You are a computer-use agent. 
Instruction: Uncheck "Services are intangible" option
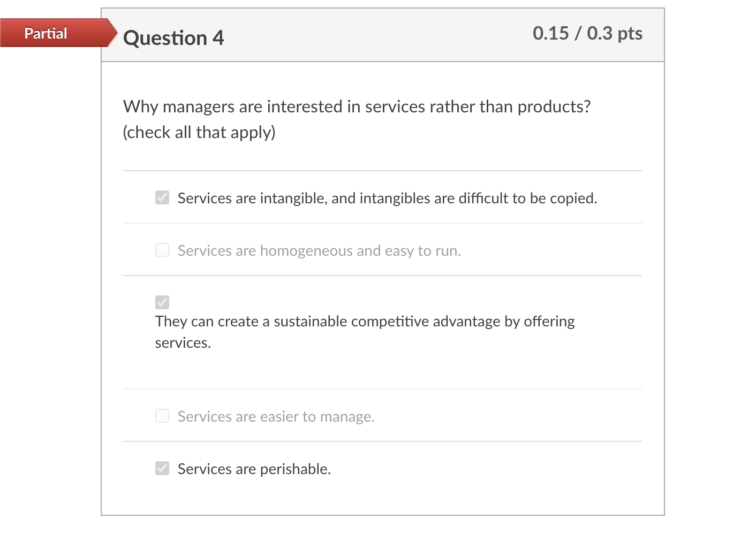coord(162,197)
